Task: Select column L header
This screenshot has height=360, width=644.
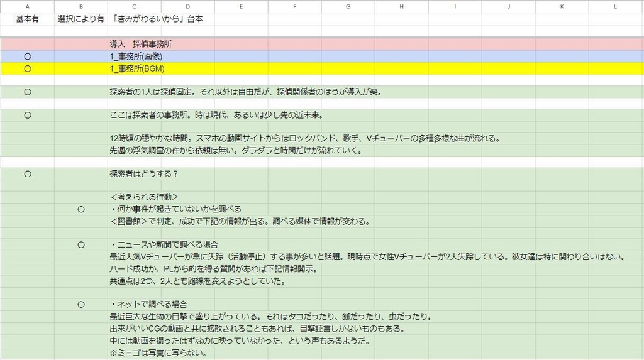Action: coord(615,6)
